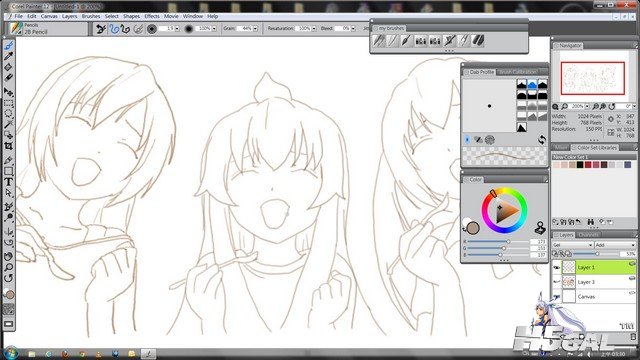
Task: Switch to the Mixer tab
Action: pos(561,147)
